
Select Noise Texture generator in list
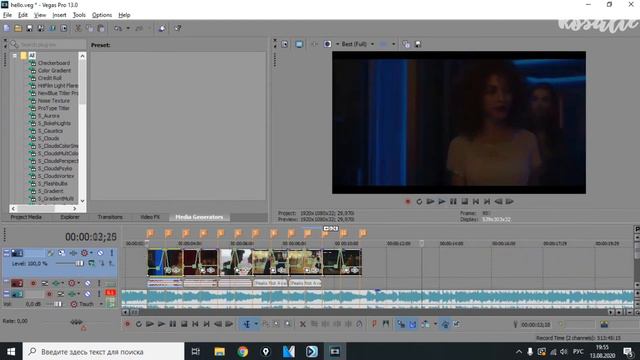pos(53,101)
